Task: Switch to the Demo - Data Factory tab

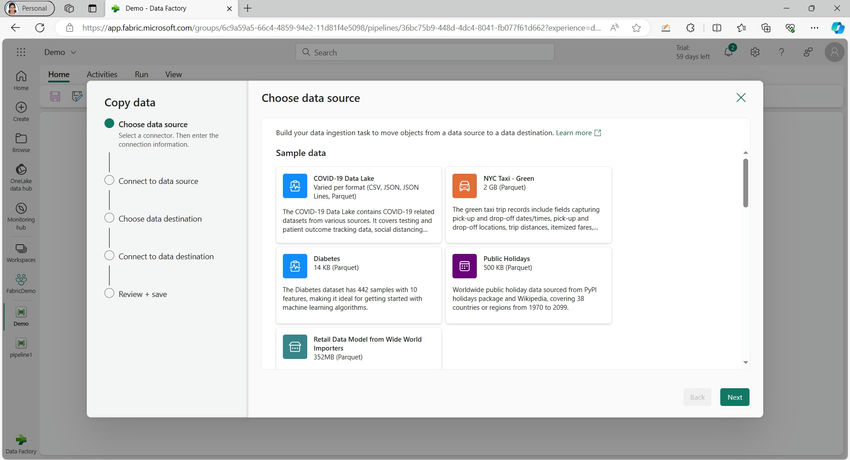Action: [x=171, y=8]
